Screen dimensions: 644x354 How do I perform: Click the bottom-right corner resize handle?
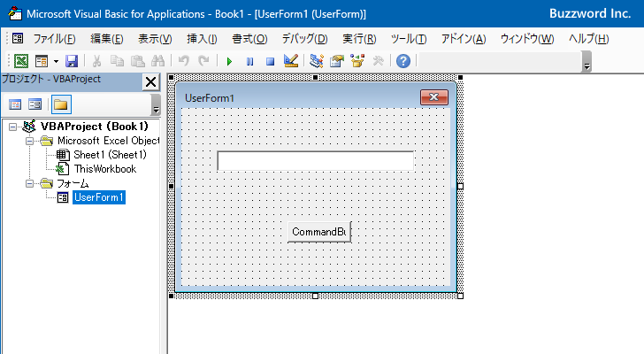tap(460, 296)
